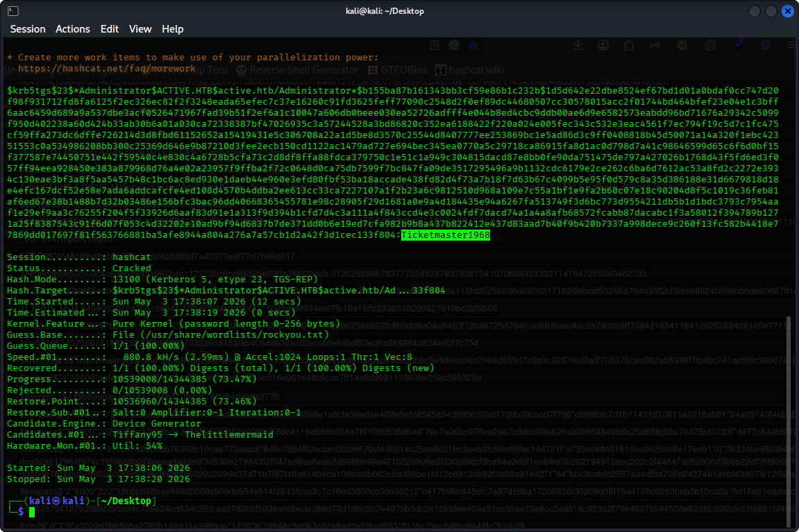Click the skull icon of Reverse Shell Generator bookmark
Image resolution: width=799 pixels, height=532 pixels.
tap(242, 70)
